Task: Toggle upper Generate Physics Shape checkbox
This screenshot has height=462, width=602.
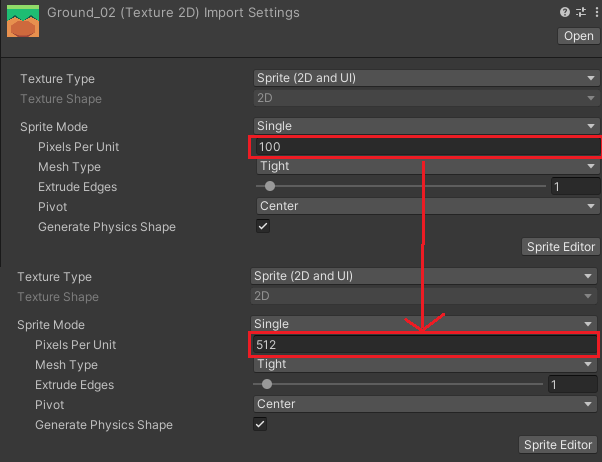Action: [263, 227]
